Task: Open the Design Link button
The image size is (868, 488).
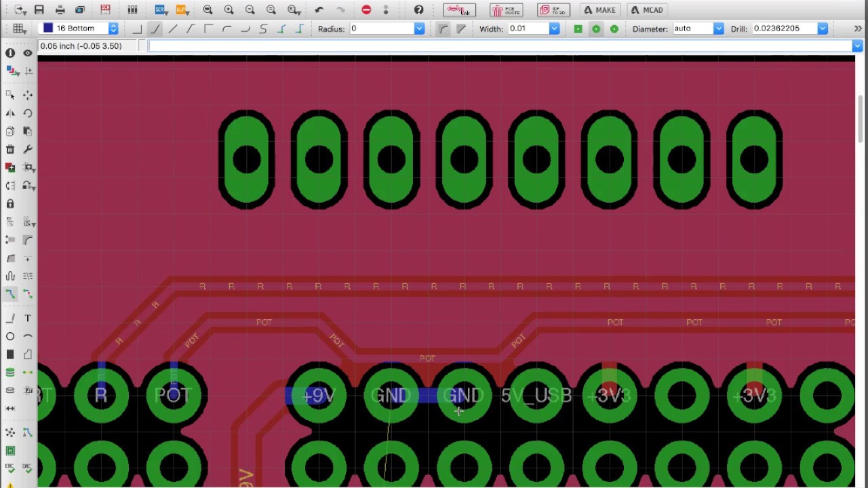Action: coord(459,10)
